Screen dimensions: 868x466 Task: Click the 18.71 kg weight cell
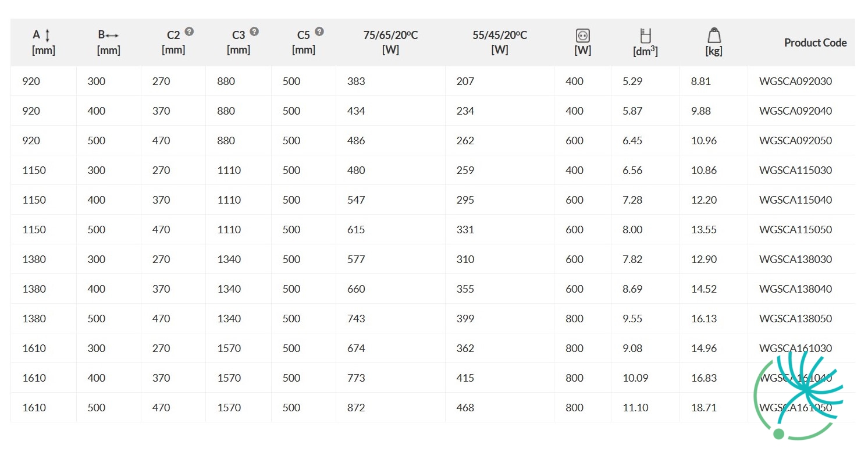[x=704, y=408]
